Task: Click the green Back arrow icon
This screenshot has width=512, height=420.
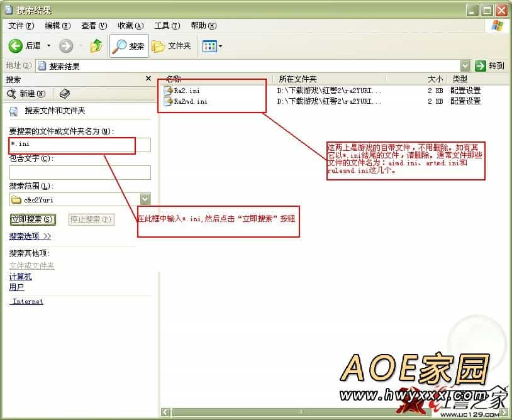Action: [16, 46]
